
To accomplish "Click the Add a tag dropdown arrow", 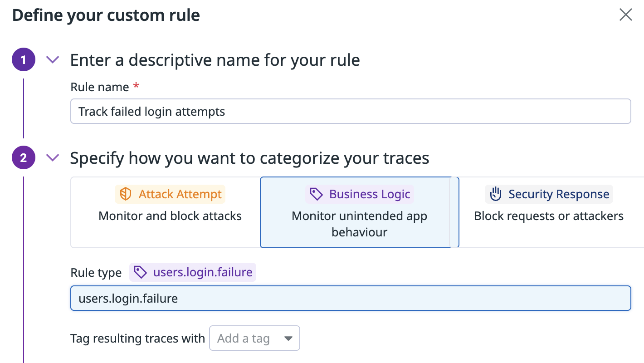I will [x=288, y=338].
